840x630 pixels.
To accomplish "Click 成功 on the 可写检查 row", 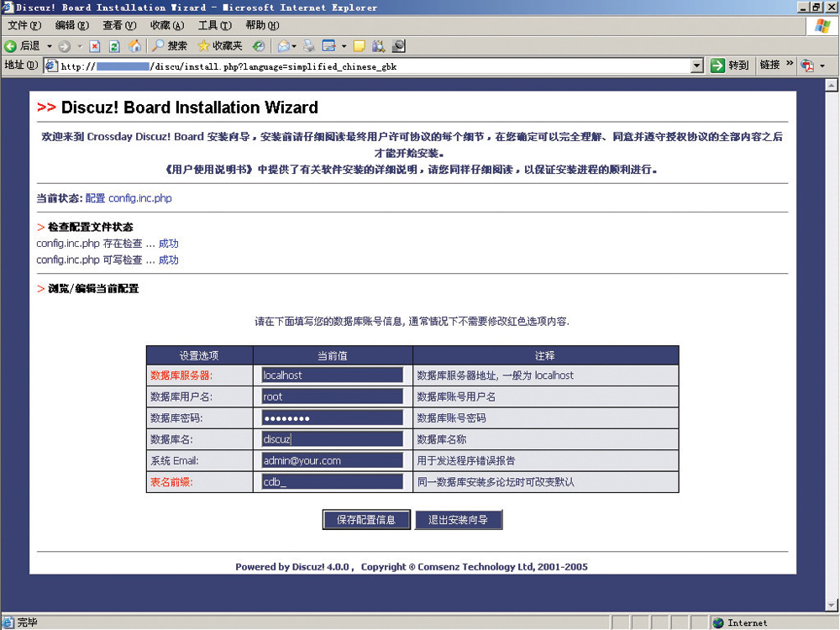I will (x=169, y=260).
